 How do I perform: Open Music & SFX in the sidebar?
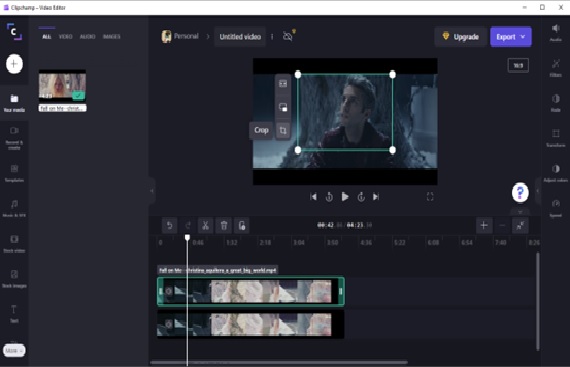(14, 208)
